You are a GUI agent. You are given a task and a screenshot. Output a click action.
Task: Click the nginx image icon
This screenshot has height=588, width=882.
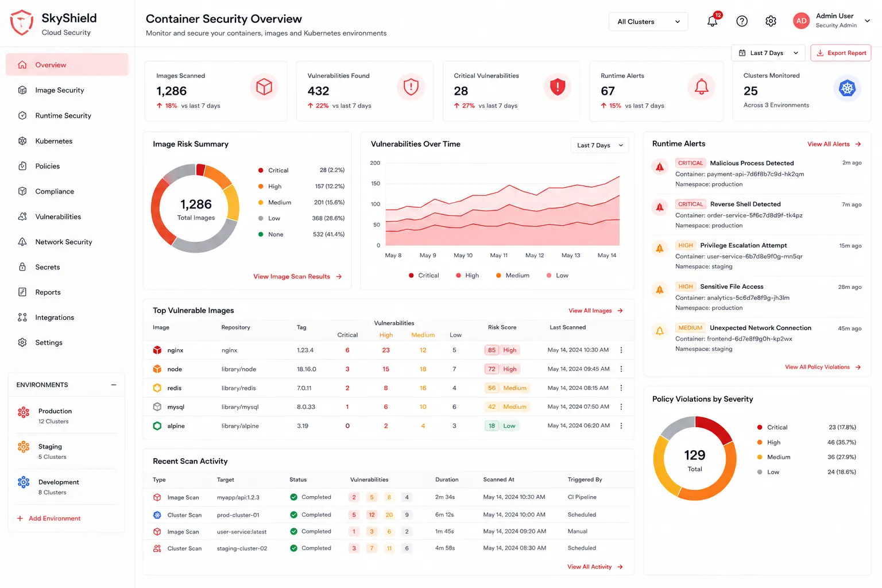click(157, 350)
